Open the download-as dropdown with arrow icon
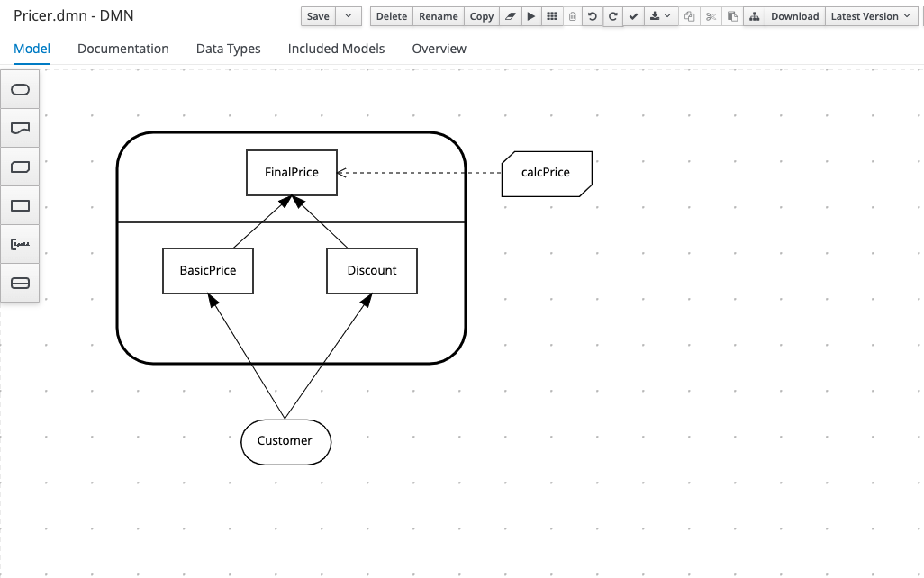The width and height of the screenshot is (924, 578). pyautogui.click(x=661, y=16)
